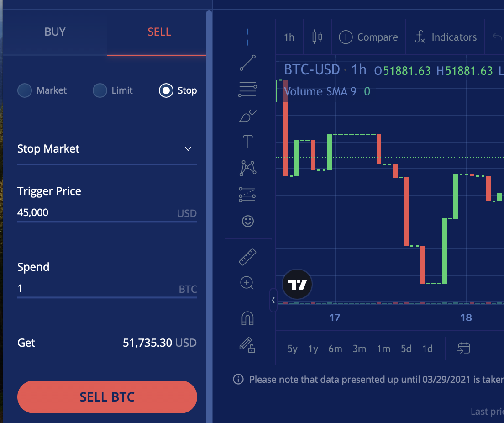
Task: Select the Market order radio button
Action: pos(25,90)
